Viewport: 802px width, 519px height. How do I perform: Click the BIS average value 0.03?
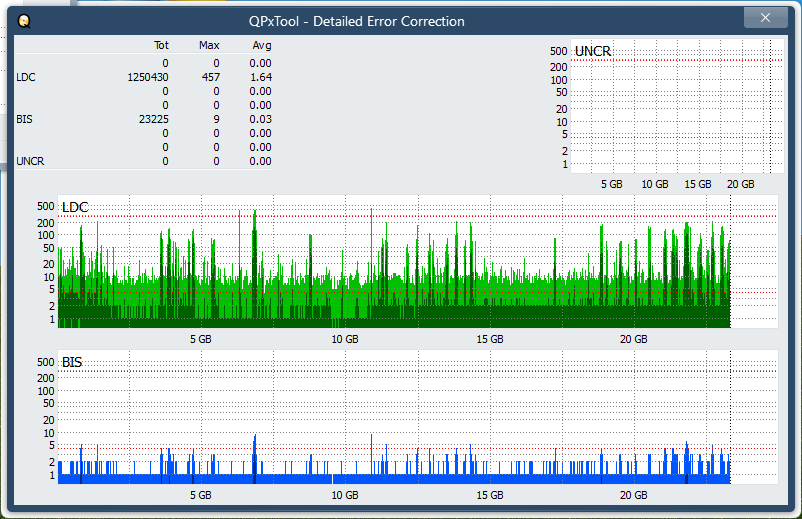click(x=261, y=119)
